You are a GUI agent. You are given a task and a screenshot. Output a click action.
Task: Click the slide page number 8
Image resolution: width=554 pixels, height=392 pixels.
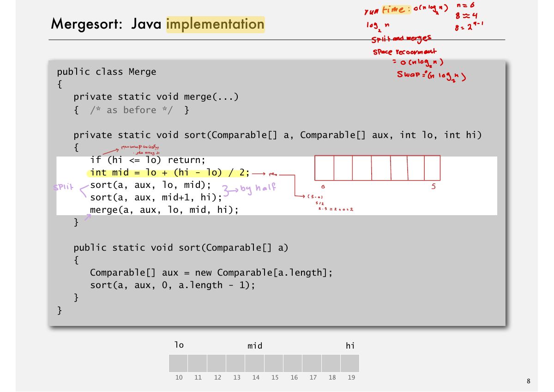coord(528,381)
